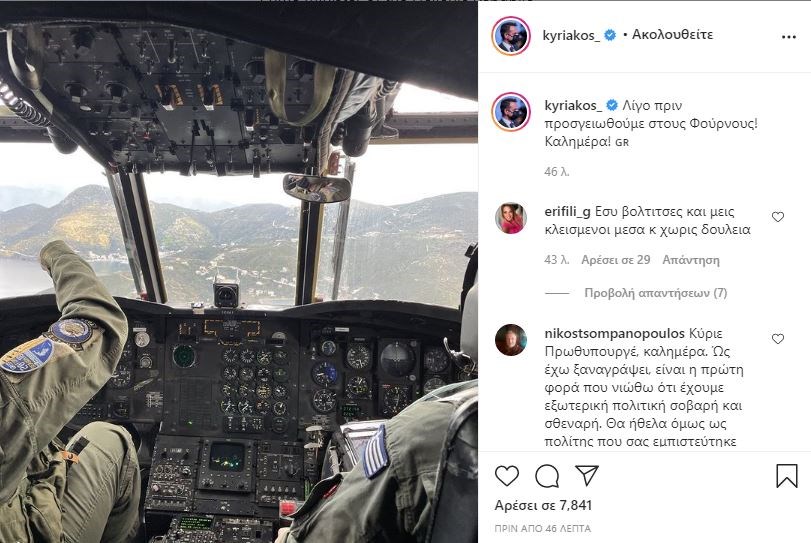Image resolution: width=811 pixels, height=543 pixels.
Task: Save post with the bookmark icon
Action: (786, 475)
